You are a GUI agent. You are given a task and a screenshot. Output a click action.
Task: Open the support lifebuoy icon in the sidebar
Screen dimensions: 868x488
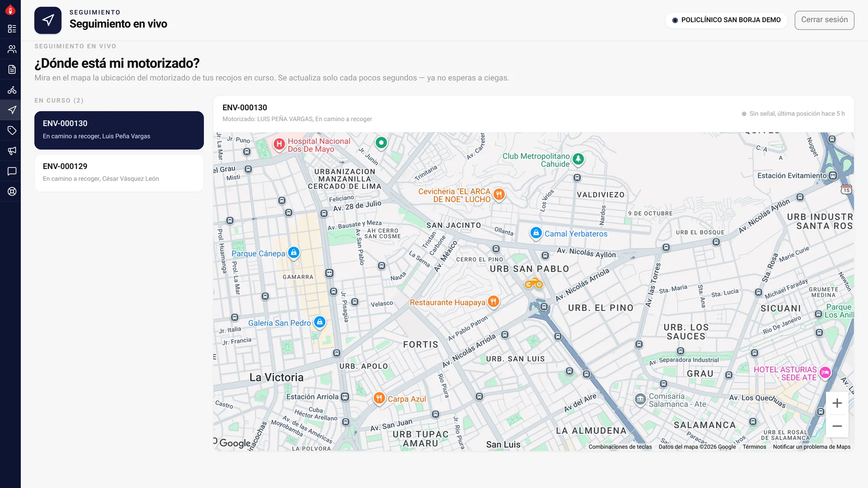[12, 192]
